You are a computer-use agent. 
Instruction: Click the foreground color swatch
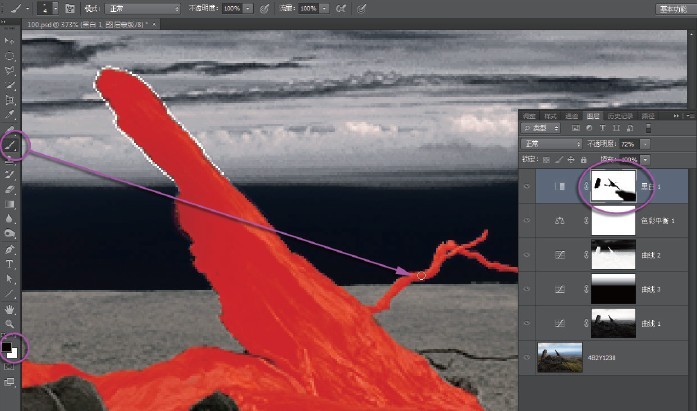8,346
